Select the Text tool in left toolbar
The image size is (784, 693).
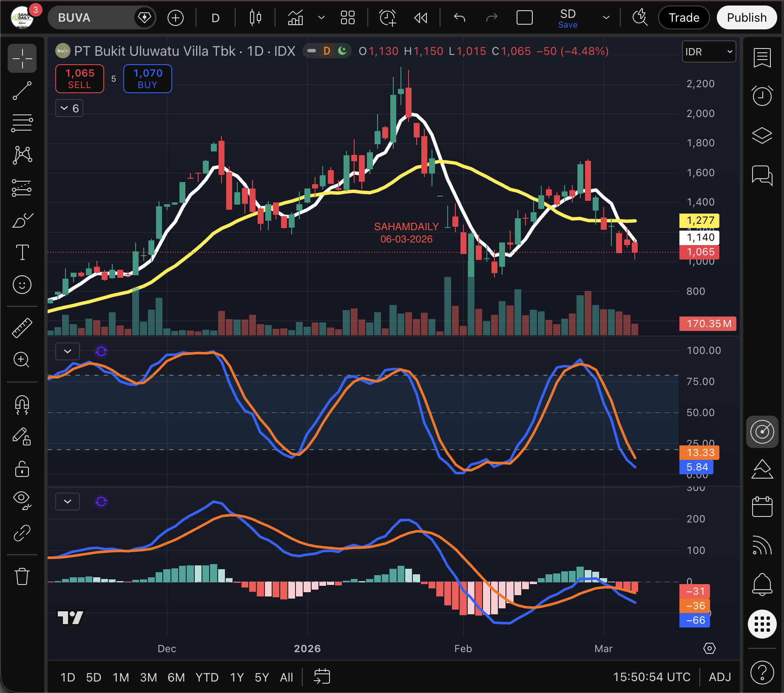[x=22, y=252]
